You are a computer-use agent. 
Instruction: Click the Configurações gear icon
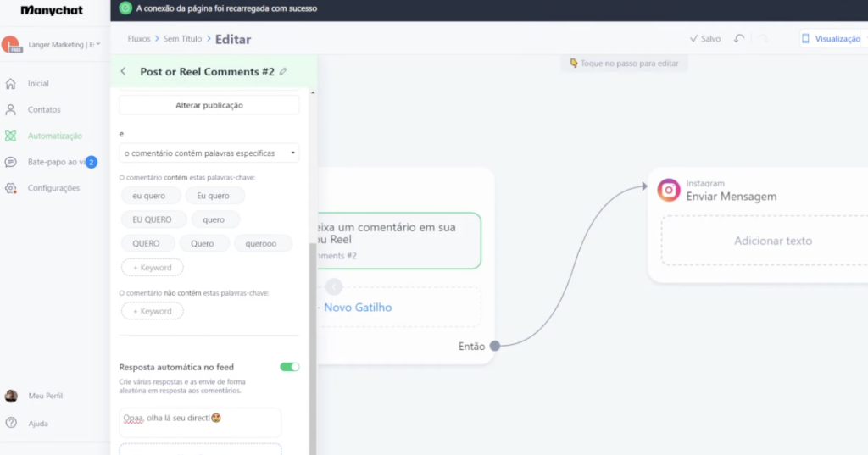coord(11,188)
